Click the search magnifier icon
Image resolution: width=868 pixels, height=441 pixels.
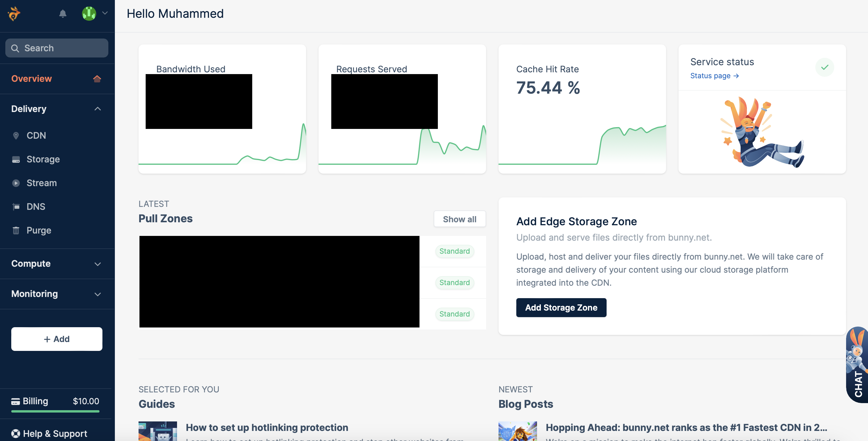[x=15, y=48]
